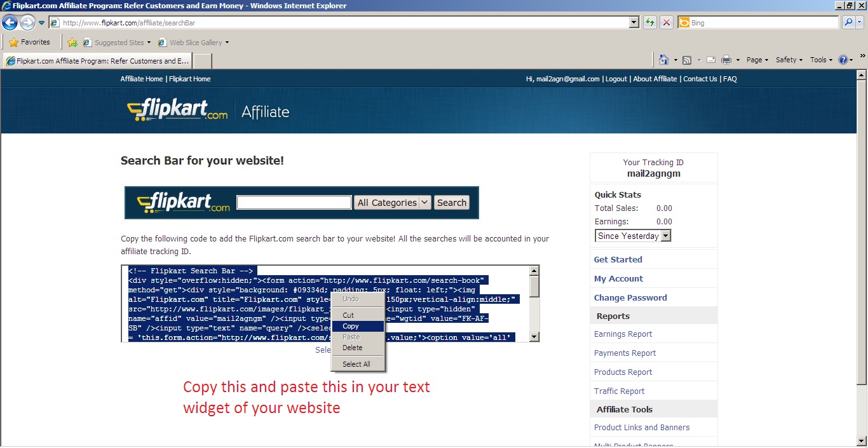Open the About Affiliate link
This screenshot has height=448, width=868.
(x=655, y=79)
